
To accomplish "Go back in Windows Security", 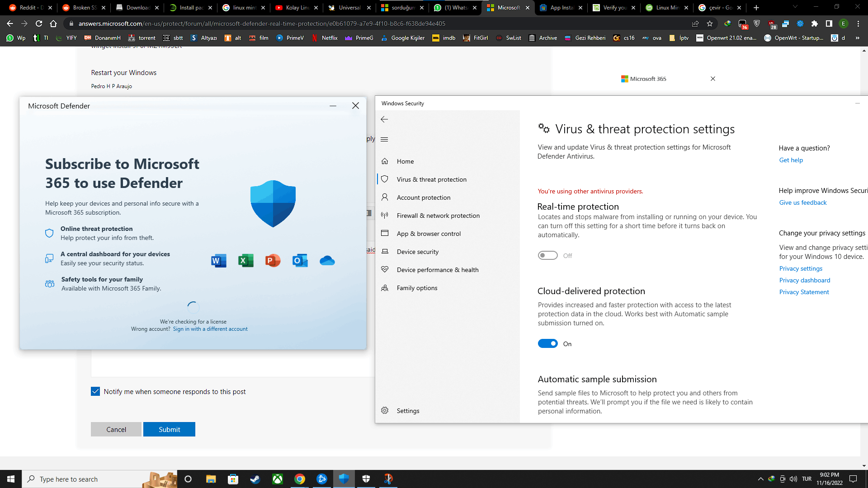I will (x=384, y=119).
